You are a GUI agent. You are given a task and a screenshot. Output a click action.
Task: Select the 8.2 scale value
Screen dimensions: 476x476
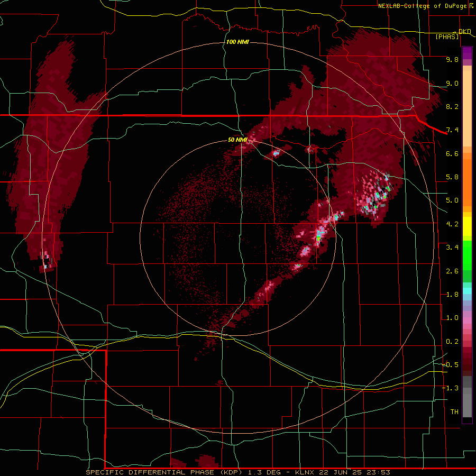452,106
